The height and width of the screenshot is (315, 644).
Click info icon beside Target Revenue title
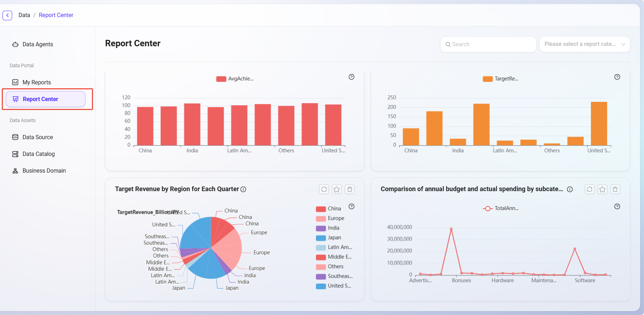pos(243,189)
